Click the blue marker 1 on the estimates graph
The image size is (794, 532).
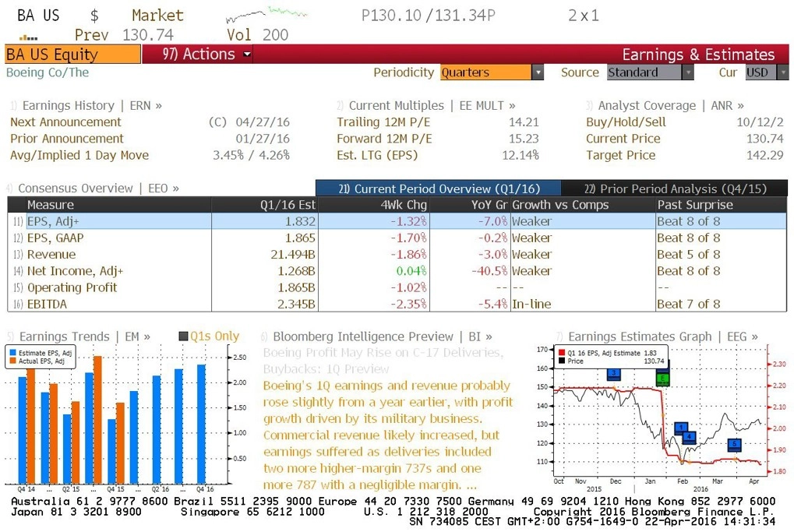682,428
